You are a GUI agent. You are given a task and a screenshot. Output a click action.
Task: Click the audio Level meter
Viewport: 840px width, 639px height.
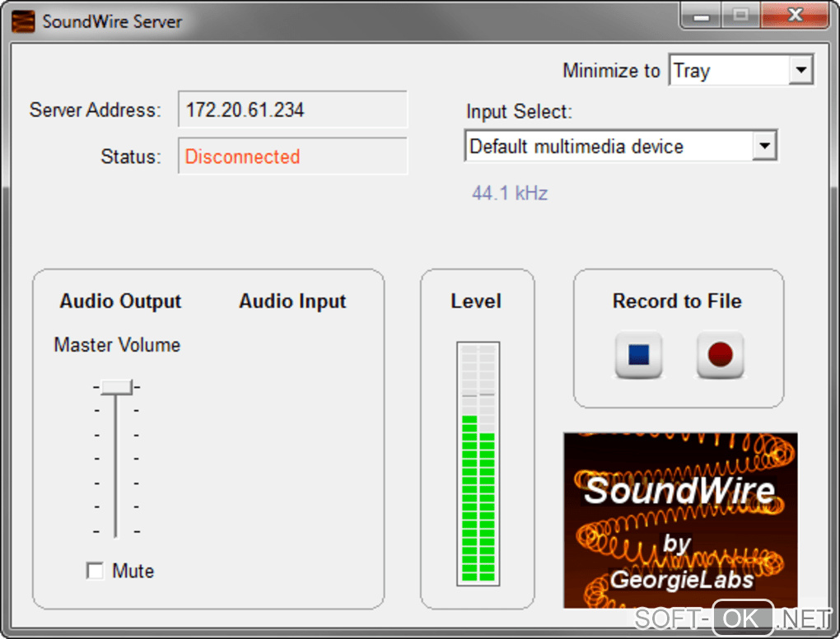coord(478,464)
